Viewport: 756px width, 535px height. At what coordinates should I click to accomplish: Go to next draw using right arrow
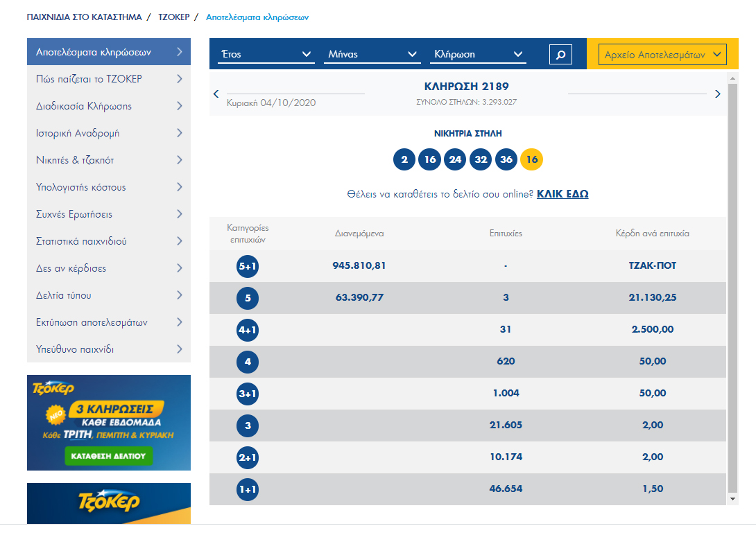(717, 94)
